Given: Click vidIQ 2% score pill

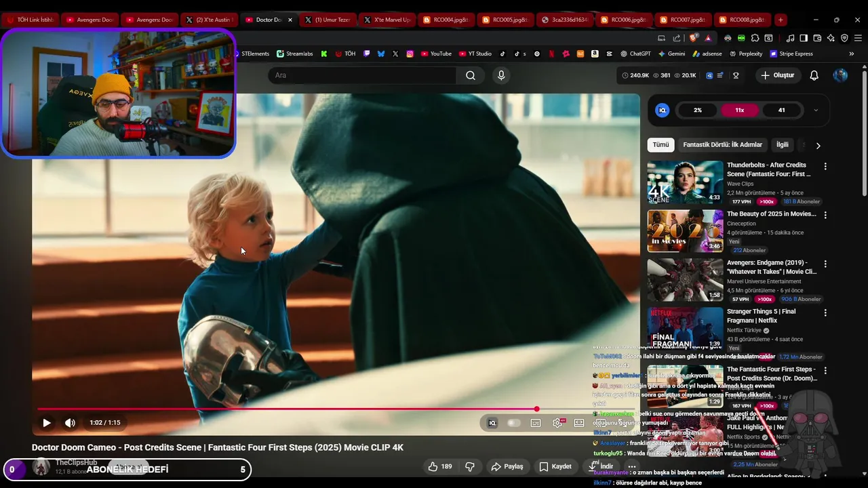Looking at the screenshot, I should [698, 110].
